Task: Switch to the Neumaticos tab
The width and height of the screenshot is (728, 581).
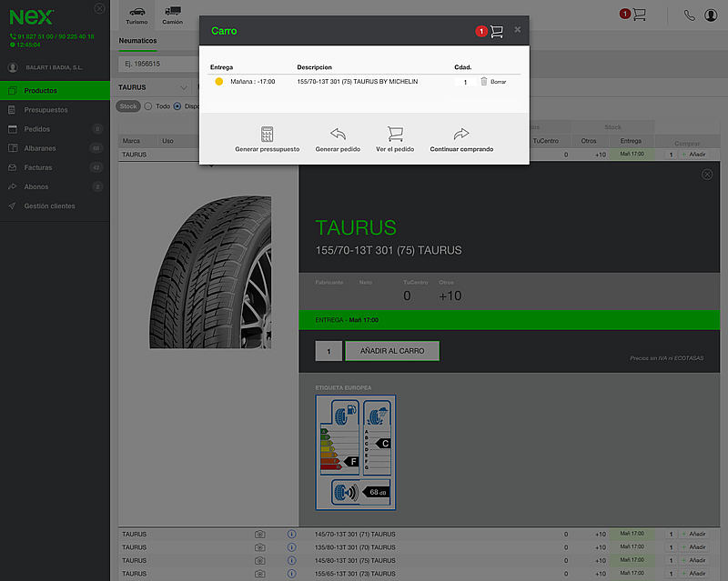Action: [x=137, y=41]
